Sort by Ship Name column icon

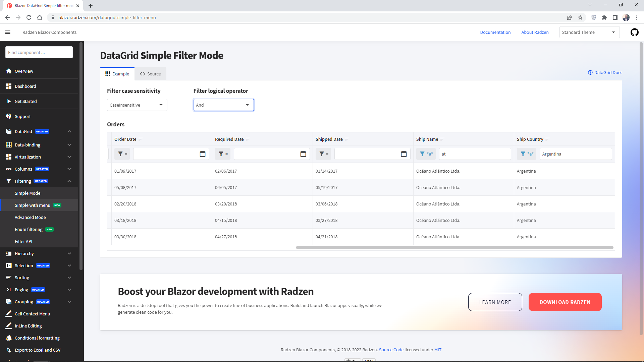pos(442,139)
